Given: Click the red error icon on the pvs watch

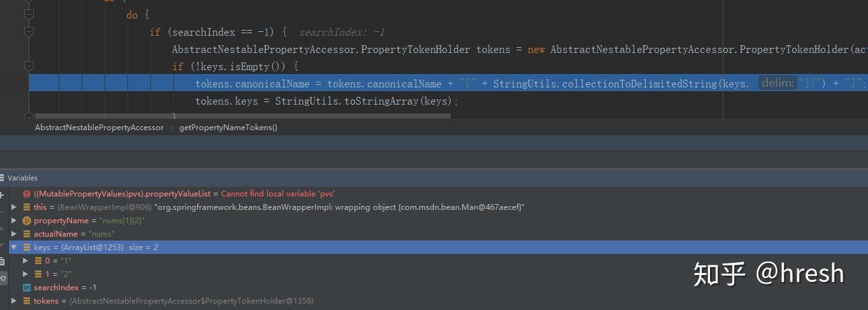Looking at the screenshot, I should 27,194.
